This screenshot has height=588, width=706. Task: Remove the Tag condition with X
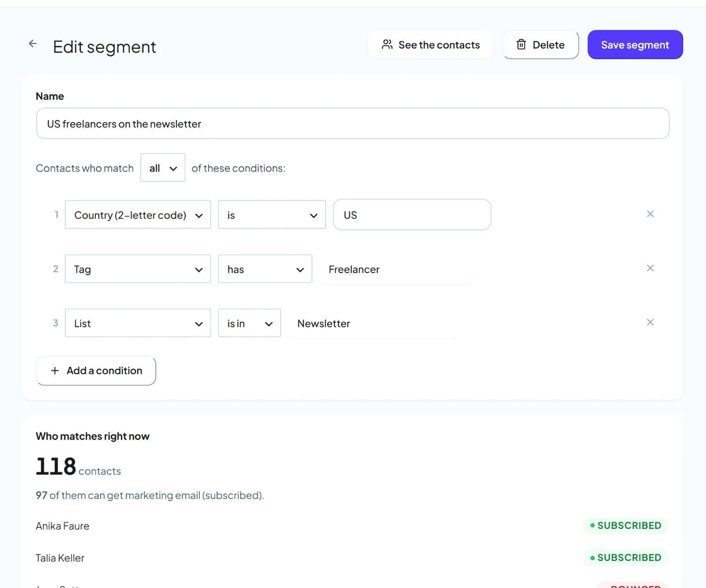(x=650, y=268)
